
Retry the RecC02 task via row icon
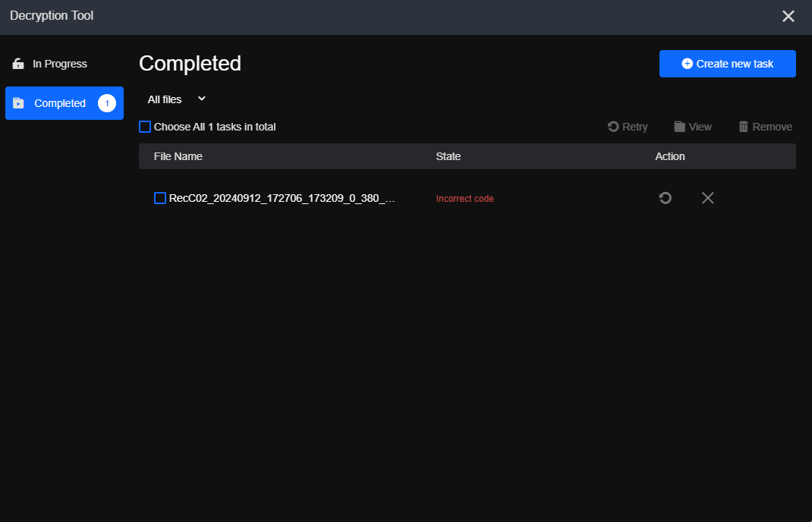tap(666, 198)
